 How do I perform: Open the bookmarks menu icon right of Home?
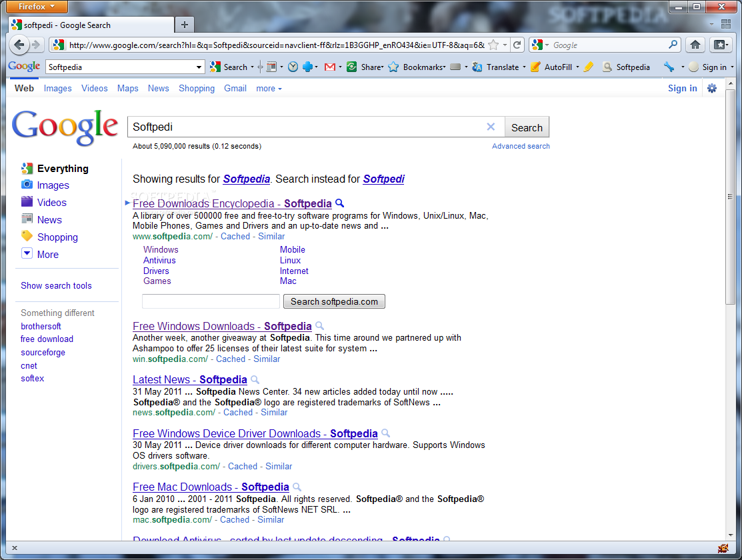(x=721, y=45)
